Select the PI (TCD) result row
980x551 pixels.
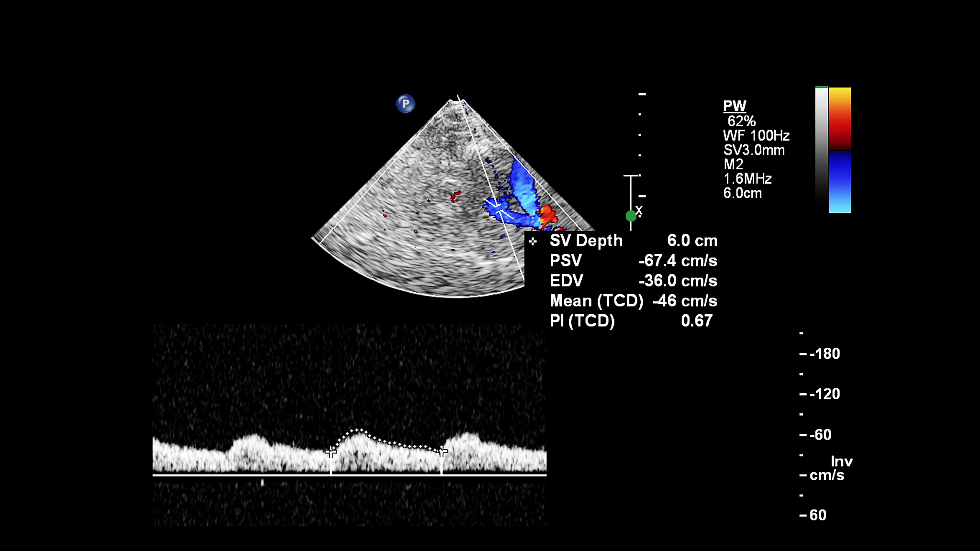(x=631, y=321)
